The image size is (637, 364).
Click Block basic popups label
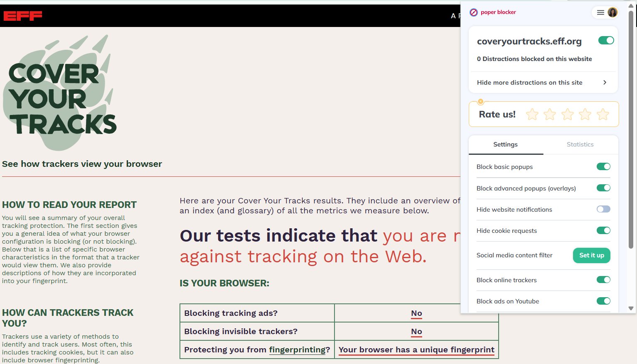click(x=504, y=167)
